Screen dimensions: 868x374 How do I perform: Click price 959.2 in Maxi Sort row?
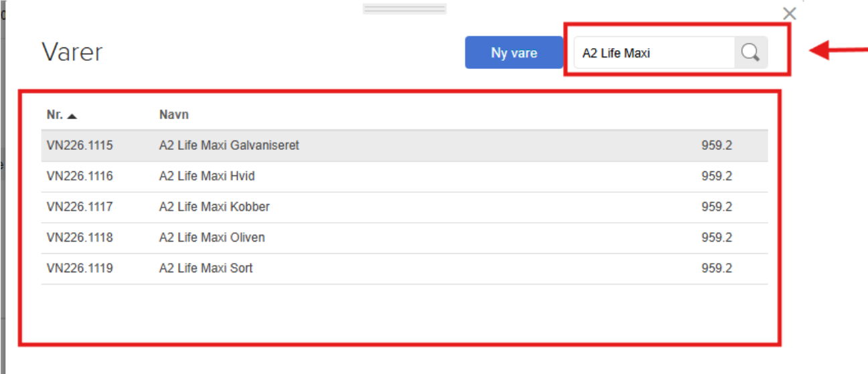[x=716, y=268]
